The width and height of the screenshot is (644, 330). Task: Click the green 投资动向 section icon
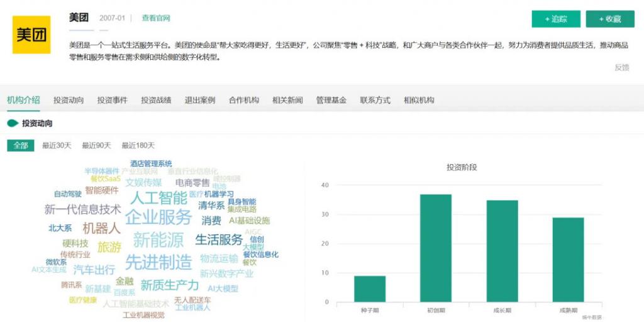point(12,123)
